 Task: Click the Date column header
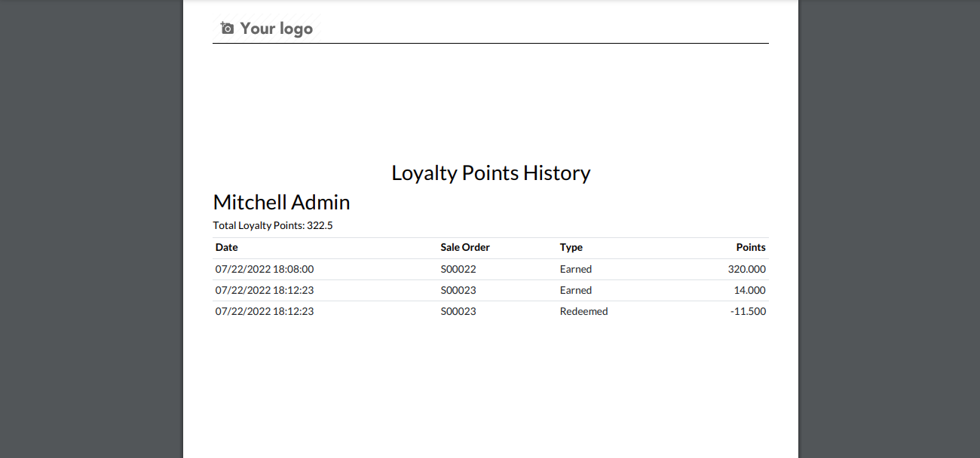[x=227, y=247]
